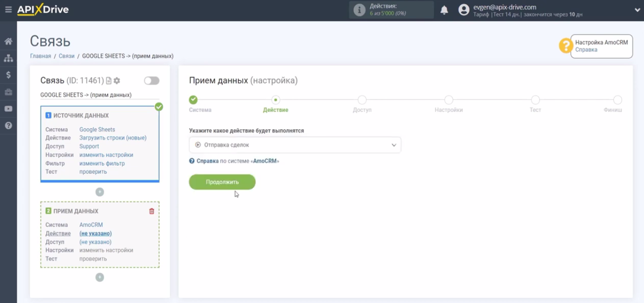The width and height of the screenshot is (644, 303).
Task: Click the actions info icon
Action: pyautogui.click(x=359, y=10)
